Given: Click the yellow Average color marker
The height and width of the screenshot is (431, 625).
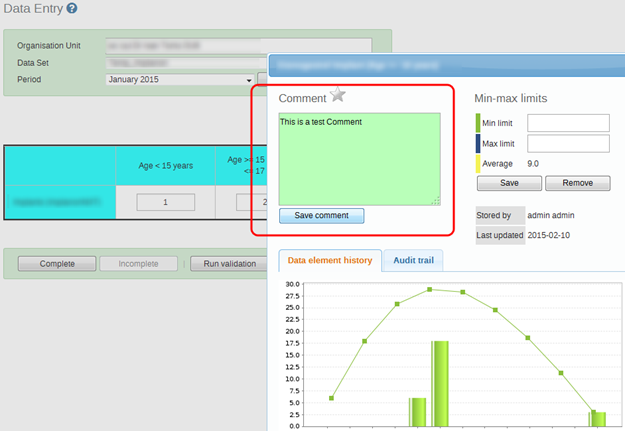Looking at the screenshot, I should point(478,164).
